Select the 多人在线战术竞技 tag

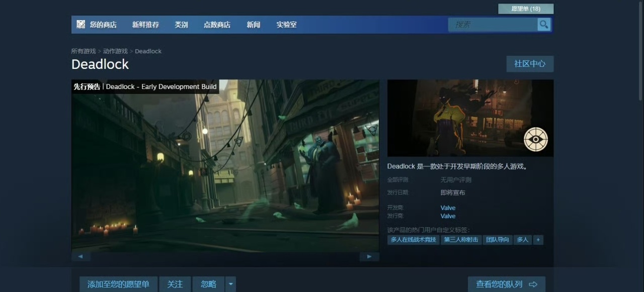(414, 240)
